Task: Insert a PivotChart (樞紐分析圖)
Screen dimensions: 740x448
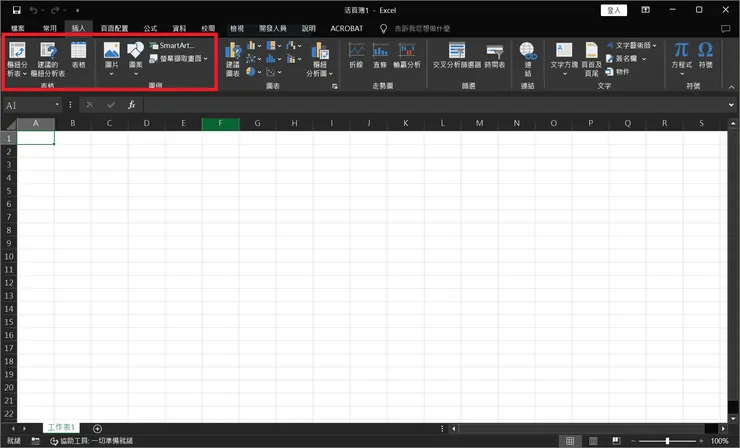Action: pos(320,59)
